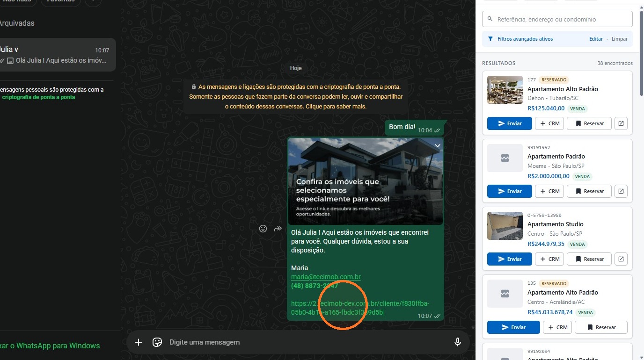Click the 'criptografia de ponta a ponta' link
This screenshot has width=644, height=360.
pyautogui.click(x=38, y=97)
